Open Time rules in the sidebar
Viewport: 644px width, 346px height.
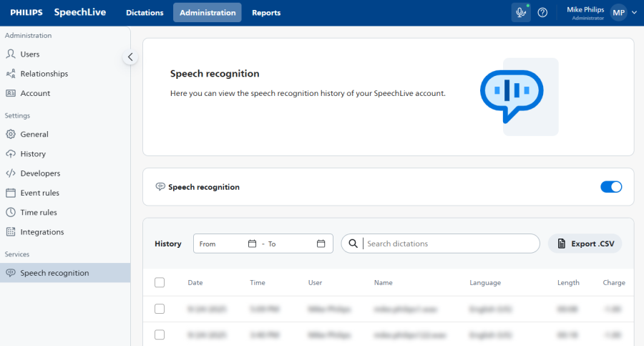(x=65, y=212)
